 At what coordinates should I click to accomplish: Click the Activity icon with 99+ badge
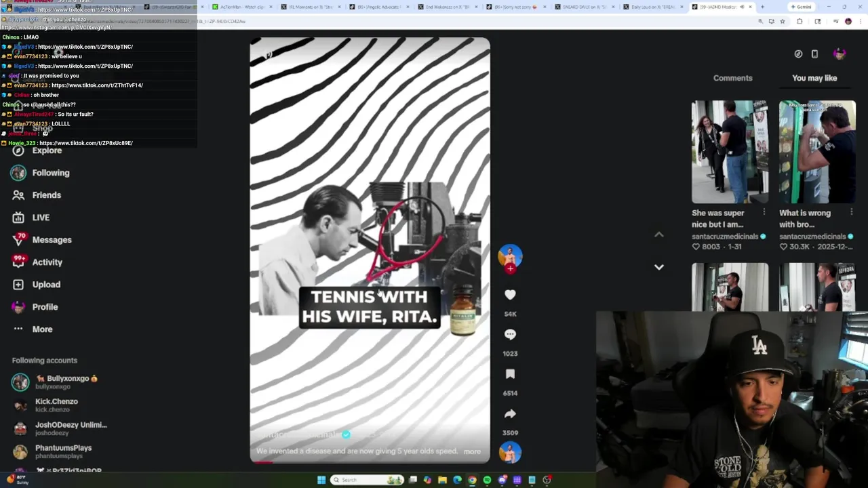click(18, 262)
